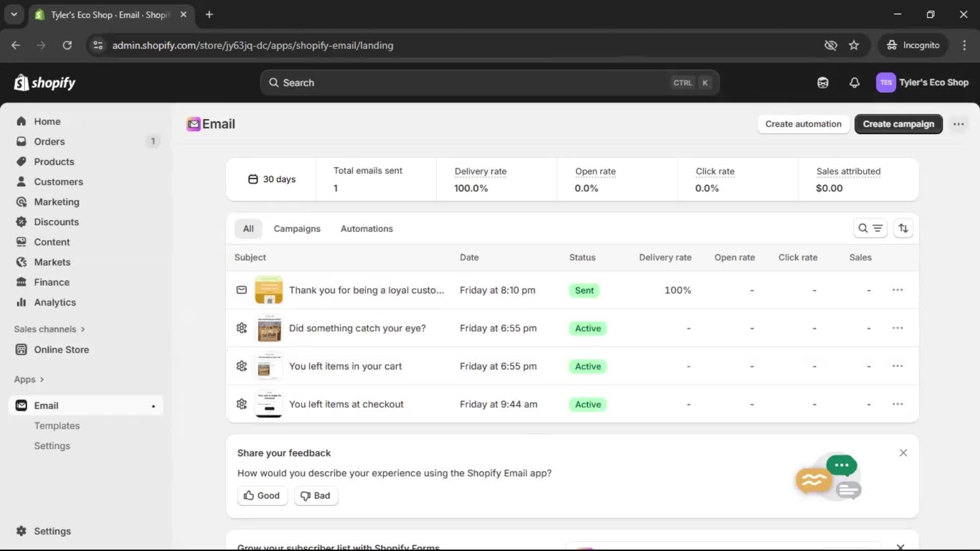Open row actions for the loyal customer email
Screen dimensions: 980x551
[898, 290]
